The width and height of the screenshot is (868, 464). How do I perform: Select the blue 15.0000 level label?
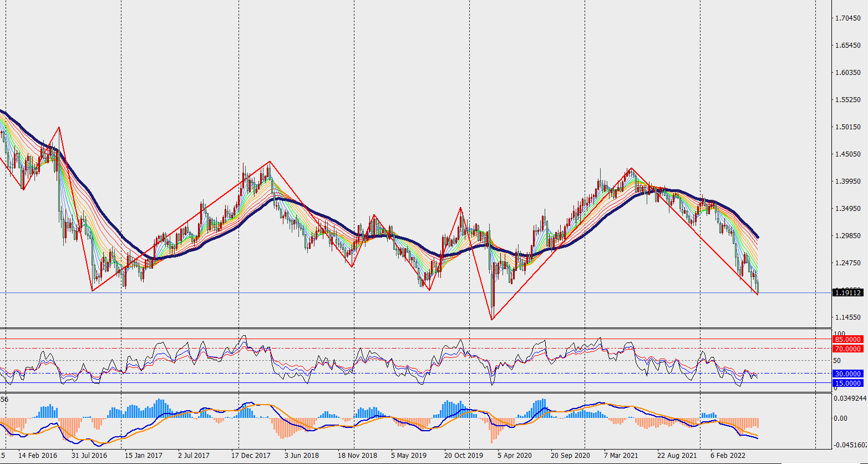click(x=848, y=383)
